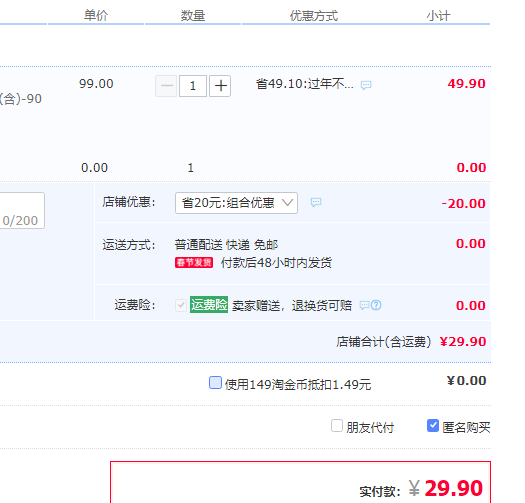The height and width of the screenshot is (503, 525).
Task: Click the minus quantity button
Action: 166,86
